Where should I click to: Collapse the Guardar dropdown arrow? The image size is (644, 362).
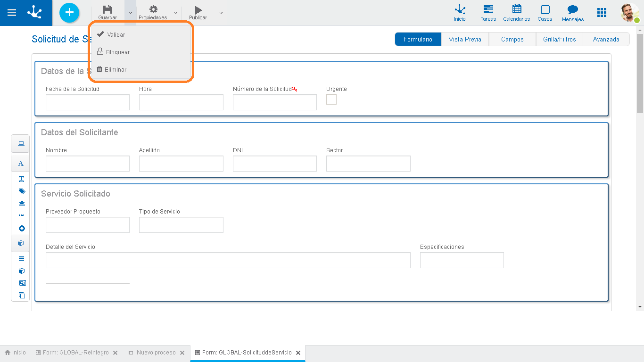point(131,13)
